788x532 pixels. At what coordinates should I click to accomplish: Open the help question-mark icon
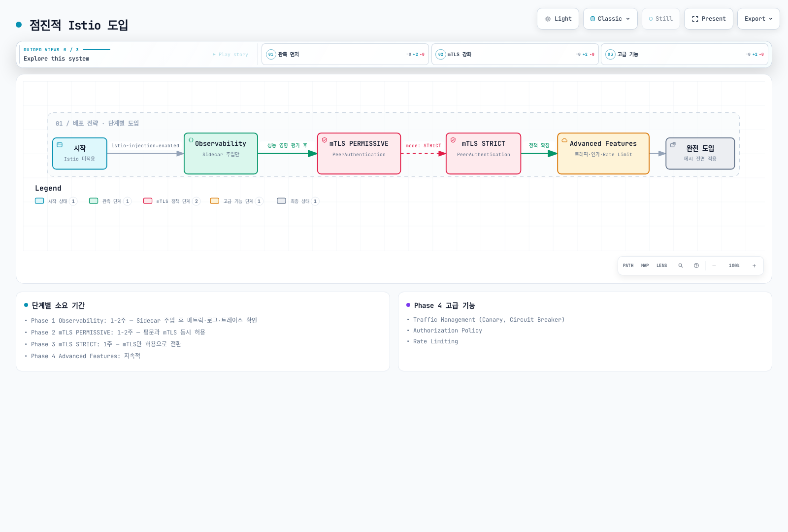pos(696,266)
